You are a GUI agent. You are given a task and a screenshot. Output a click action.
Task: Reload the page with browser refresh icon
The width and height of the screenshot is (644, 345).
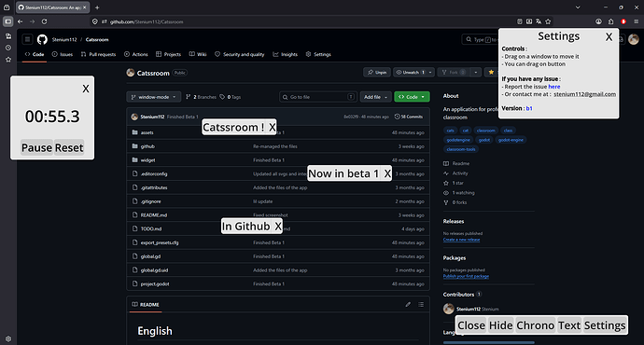click(x=44, y=21)
